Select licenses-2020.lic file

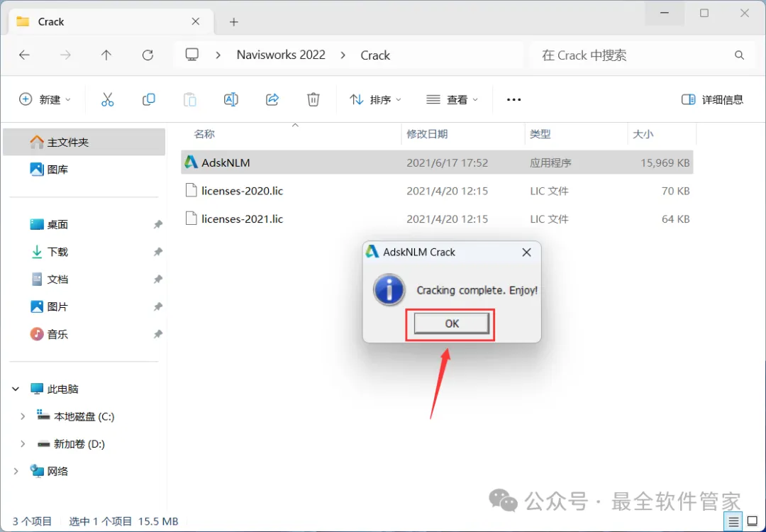(x=437, y=191)
